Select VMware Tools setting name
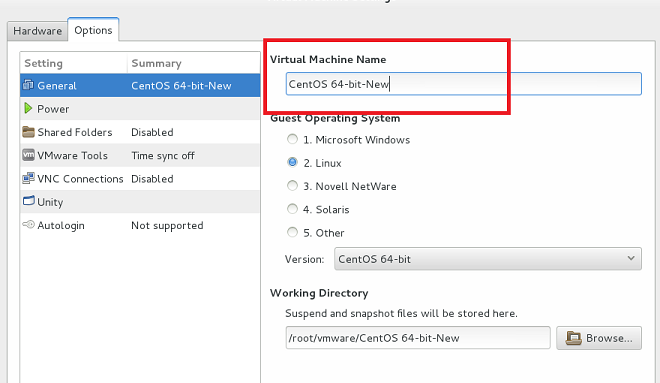The width and height of the screenshot is (660, 383). point(72,156)
